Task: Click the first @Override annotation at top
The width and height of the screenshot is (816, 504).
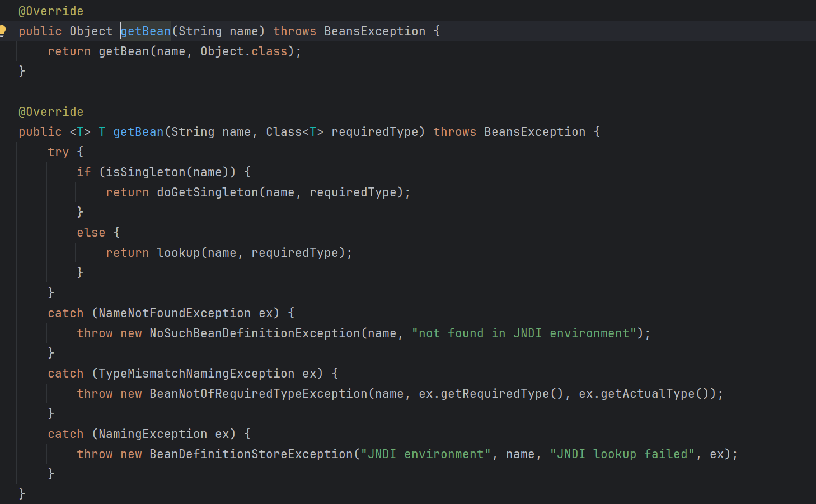Action: point(51,11)
